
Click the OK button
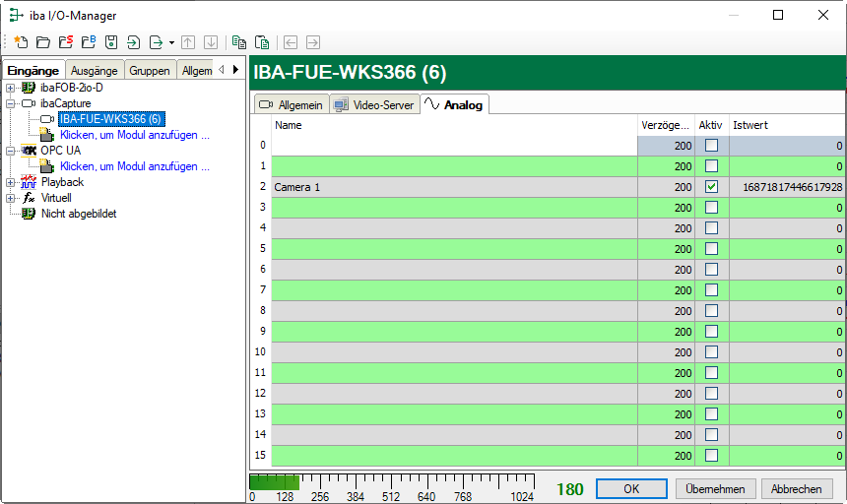pos(631,489)
